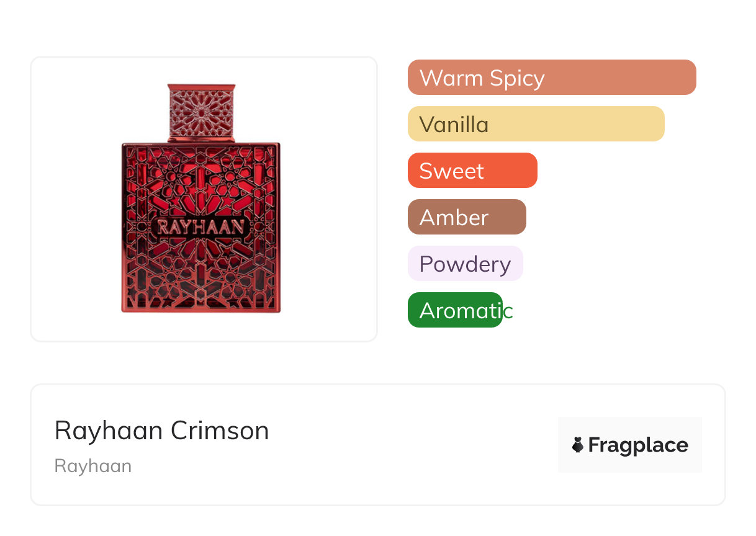Click the Fragplace wordmark text
The image size is (756, 536).
click(638, 445)
